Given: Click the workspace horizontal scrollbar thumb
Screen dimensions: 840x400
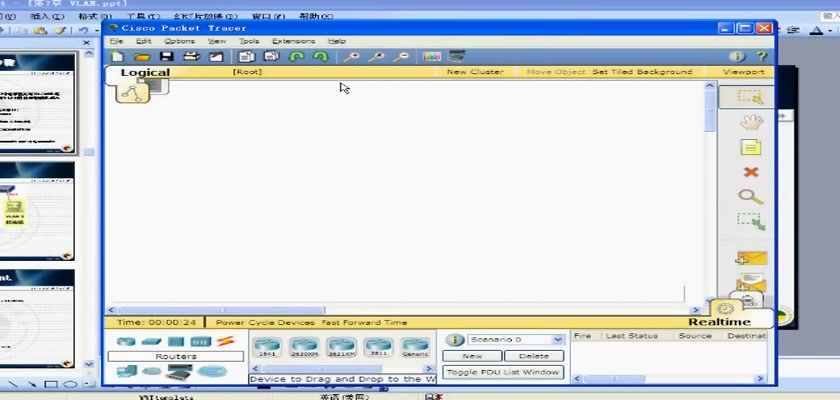Looking at the screenshot, I should [x=221, y=310].
